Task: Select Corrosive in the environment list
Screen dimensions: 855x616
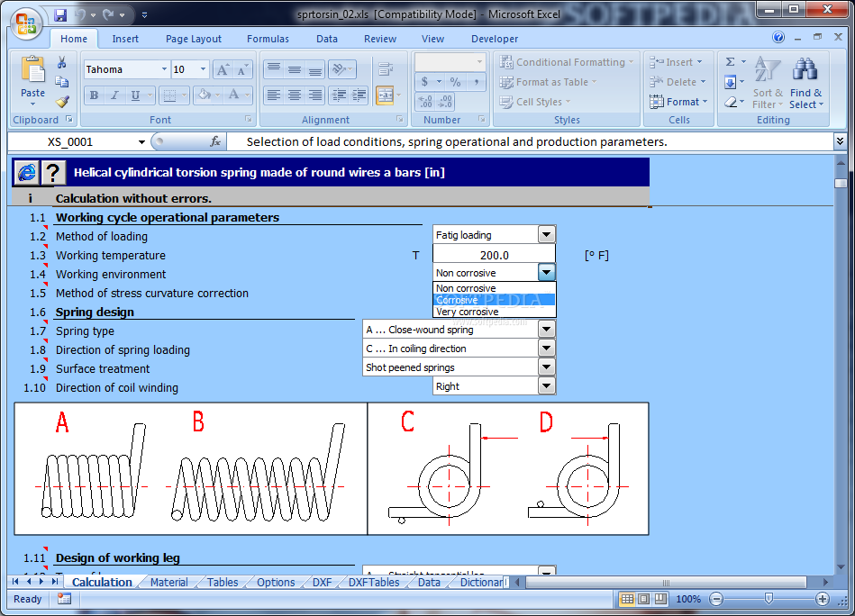Action: 494,300
